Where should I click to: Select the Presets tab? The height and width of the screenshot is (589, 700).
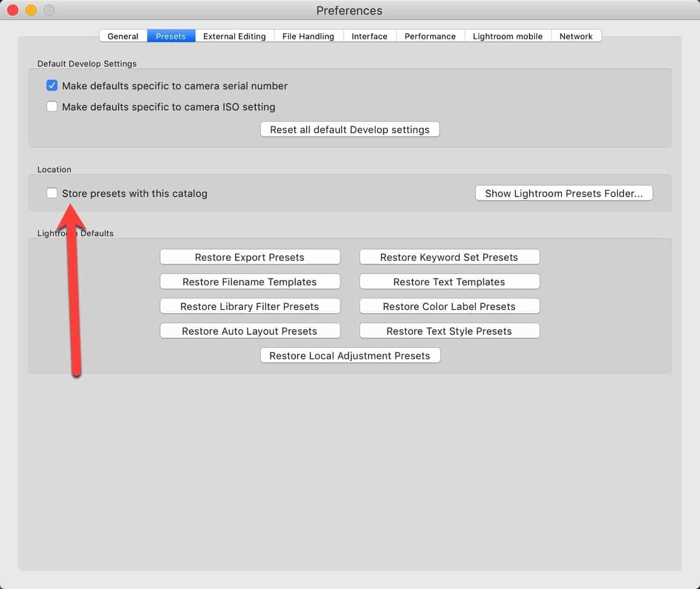pos(171,36)
